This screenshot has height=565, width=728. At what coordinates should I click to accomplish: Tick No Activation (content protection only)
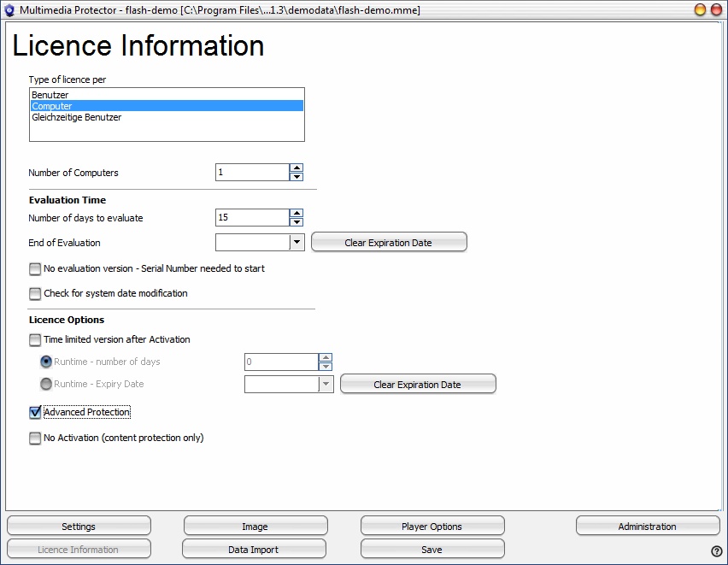point(35,438)
